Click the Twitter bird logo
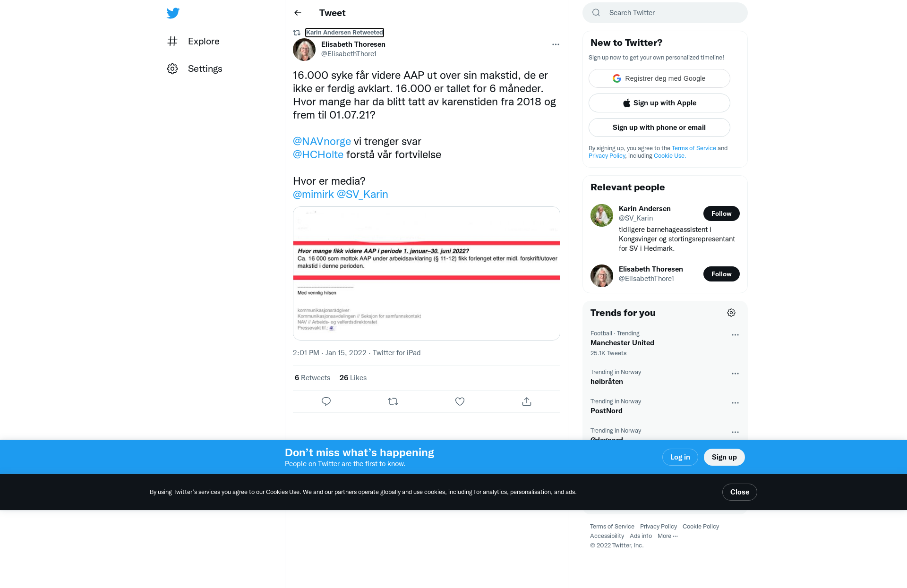This screenshot has height=588, width=907. click(173, 13)
